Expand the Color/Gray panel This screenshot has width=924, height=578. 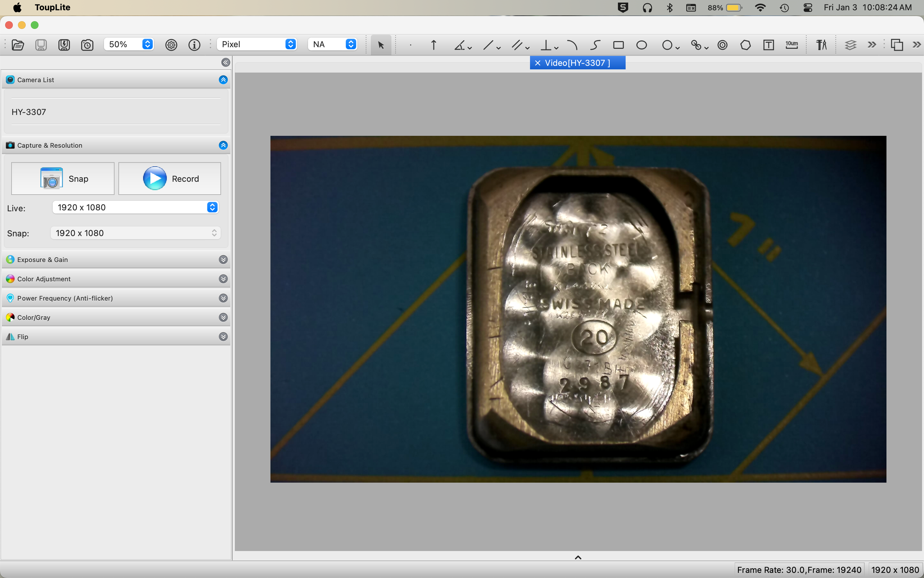[223, 317]
